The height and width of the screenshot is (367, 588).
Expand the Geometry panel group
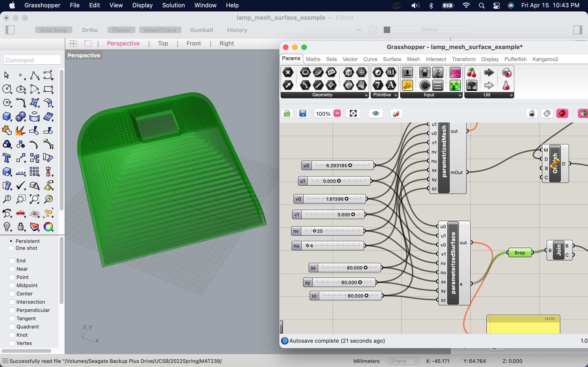click(366, 95)
